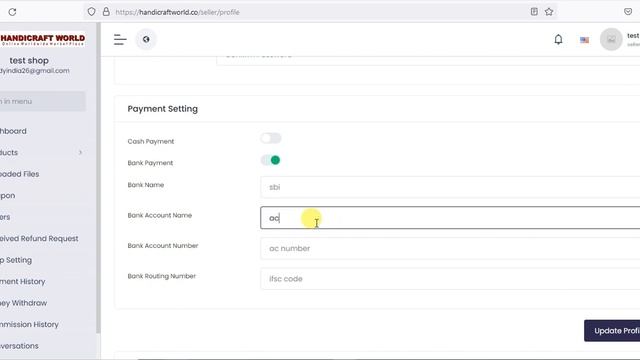Open user avatar profile menu
The image size is (640, 360).
tap(611, 40)
